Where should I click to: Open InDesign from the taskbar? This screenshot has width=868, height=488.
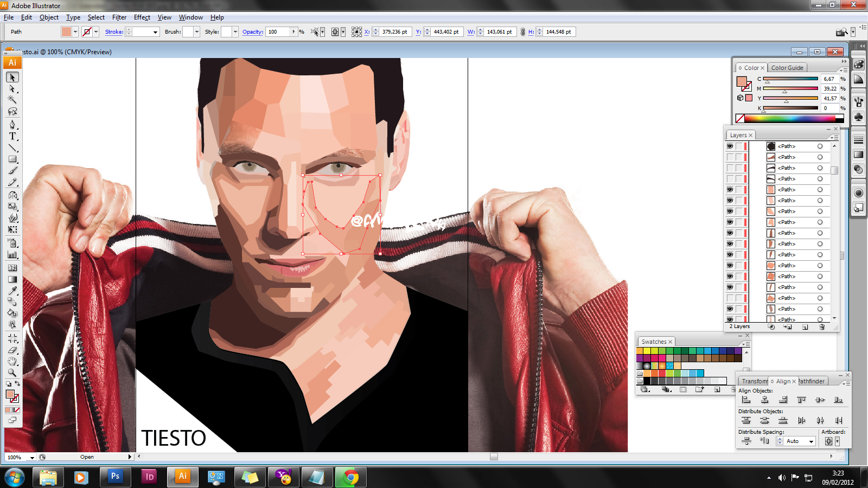[x=149, y=477]
